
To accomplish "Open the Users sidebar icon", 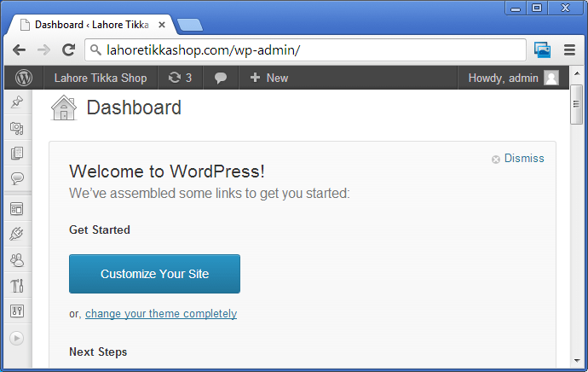I will tap(17, 259).
